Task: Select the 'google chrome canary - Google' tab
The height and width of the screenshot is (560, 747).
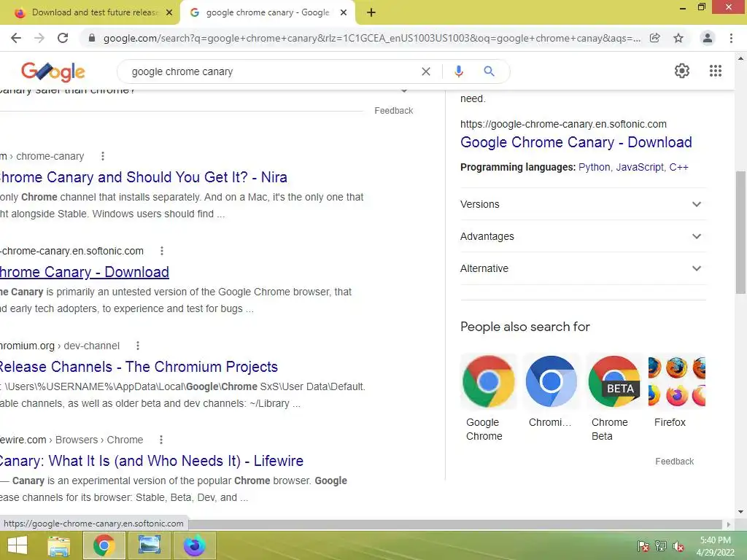Action: (267, 13)
